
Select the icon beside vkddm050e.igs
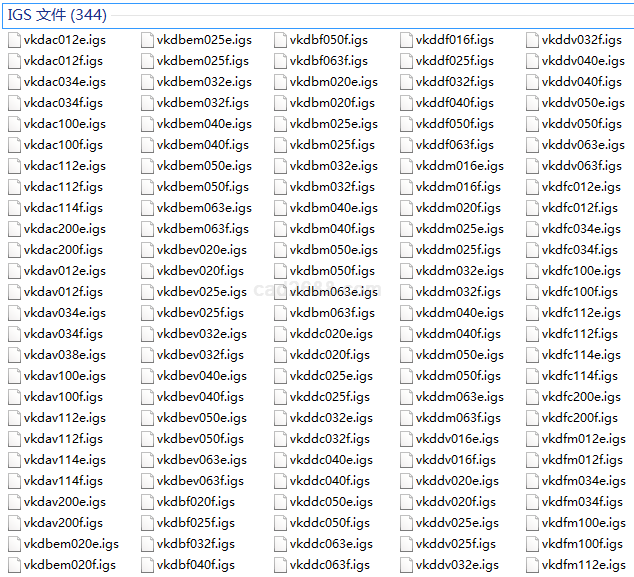click(407, 355)
